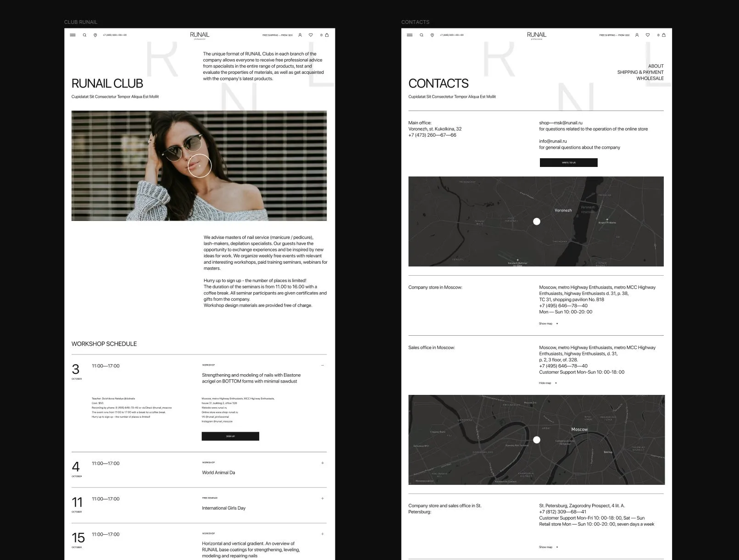Click International Girls Day title
This screenshot has height=560, width=739.
tap(224, 508)
